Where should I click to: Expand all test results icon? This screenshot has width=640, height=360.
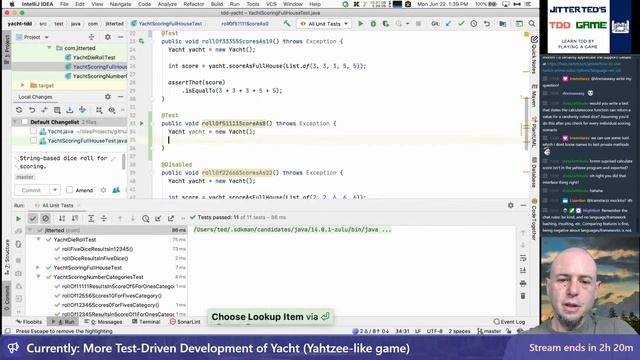pyautogui.click(x=91, y=219)
